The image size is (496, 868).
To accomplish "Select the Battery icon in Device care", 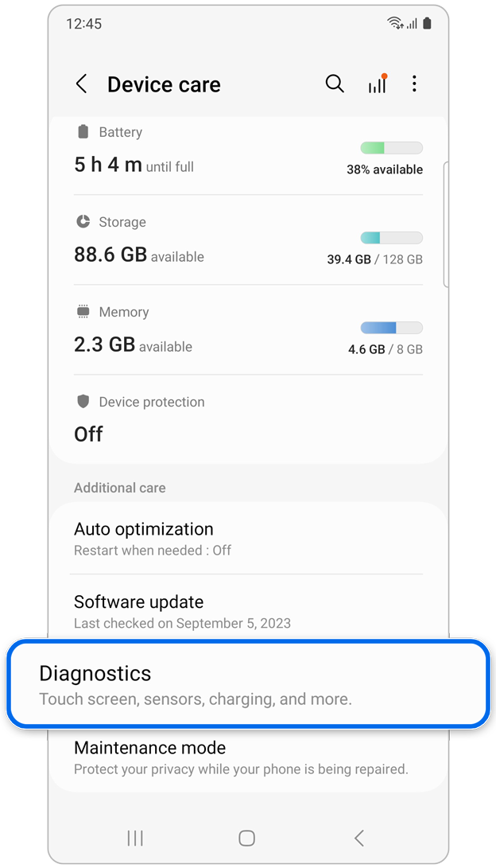I will pyautogui.click(x=83, y=132).
